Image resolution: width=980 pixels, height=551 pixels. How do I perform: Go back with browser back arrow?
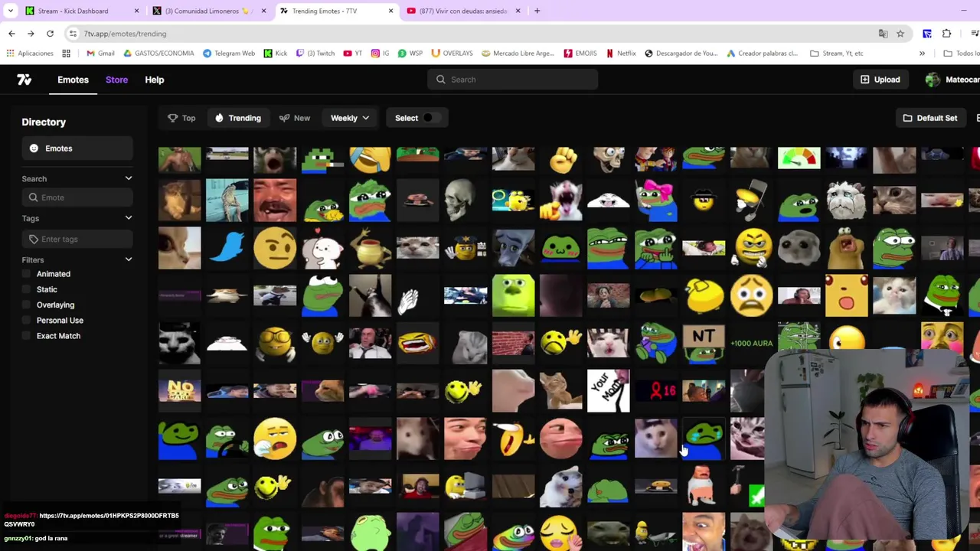point(11,34)
